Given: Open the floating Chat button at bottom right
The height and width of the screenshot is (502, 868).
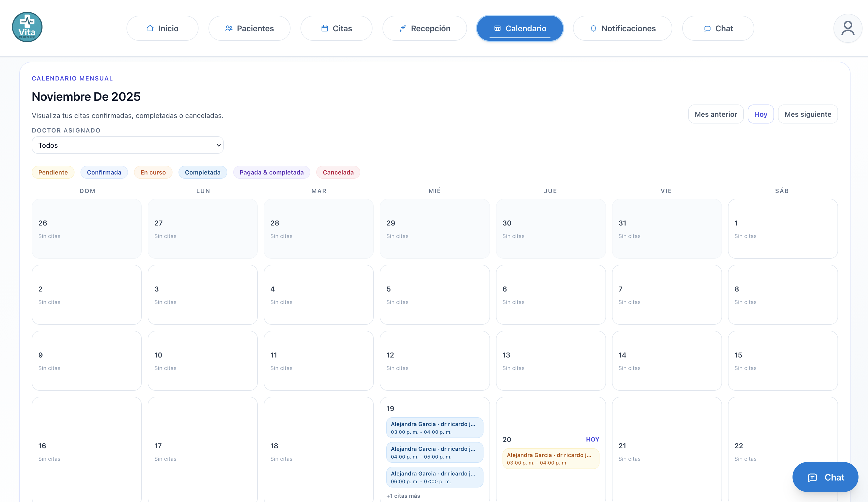Looking at the screenshot, I should click(x=825, y=477).
